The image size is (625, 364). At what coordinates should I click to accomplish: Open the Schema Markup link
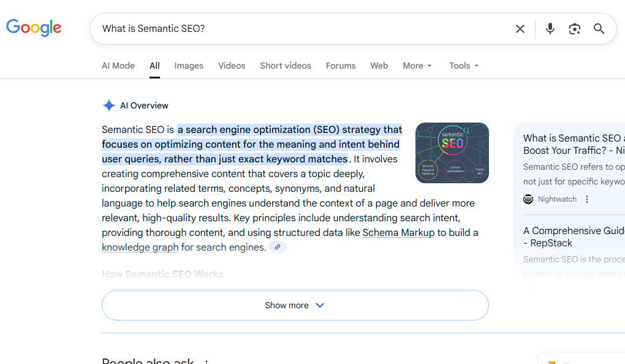pyautogui.click(x=398, y=232)
